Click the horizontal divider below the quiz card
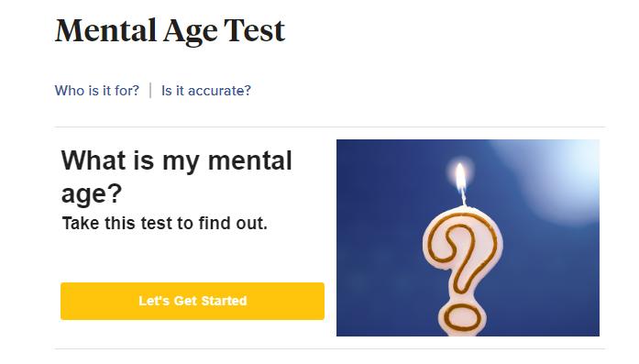639x364 pixels. 330,349
